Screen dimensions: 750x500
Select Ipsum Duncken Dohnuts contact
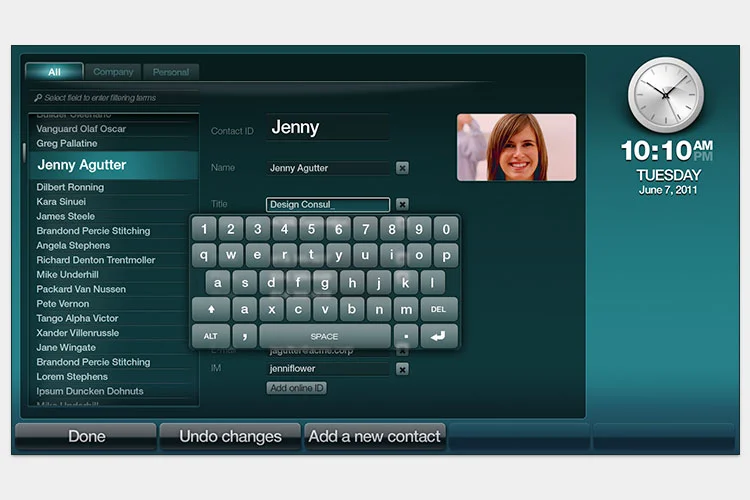(x=114, y=391)
